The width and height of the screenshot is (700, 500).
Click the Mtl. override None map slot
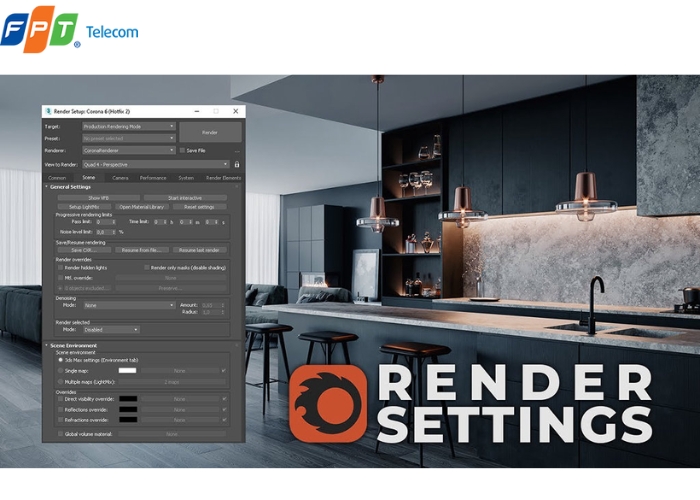click(x=171, y=278)
